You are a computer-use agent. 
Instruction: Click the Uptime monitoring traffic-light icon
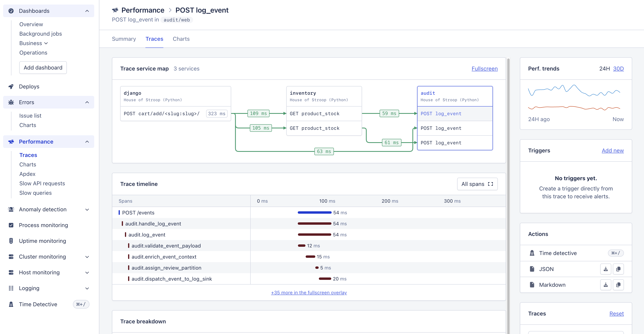[11, 241]
